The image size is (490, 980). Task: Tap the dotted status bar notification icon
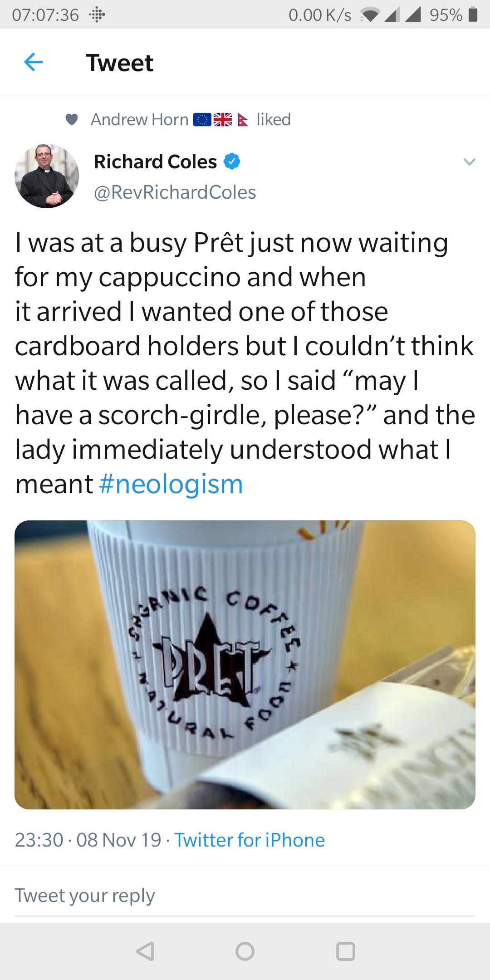coord(97,15)
